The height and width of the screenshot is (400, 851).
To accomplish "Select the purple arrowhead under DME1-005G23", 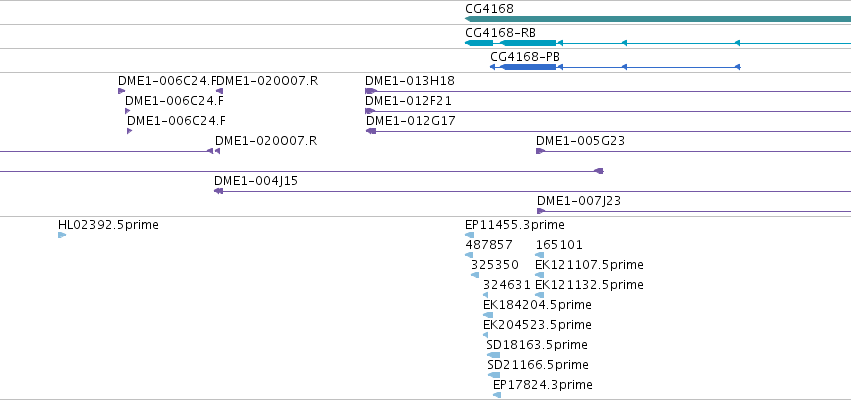I will click(540, 151).
